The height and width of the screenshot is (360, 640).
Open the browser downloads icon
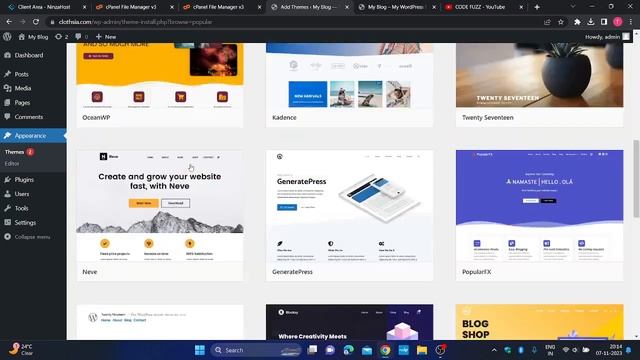591,22
